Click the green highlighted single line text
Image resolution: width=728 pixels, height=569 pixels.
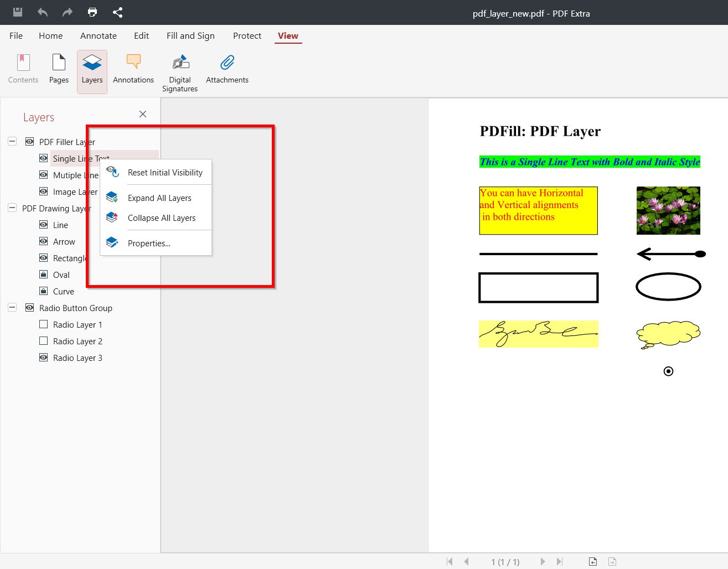pyautogui.click(x=590, y=162)
